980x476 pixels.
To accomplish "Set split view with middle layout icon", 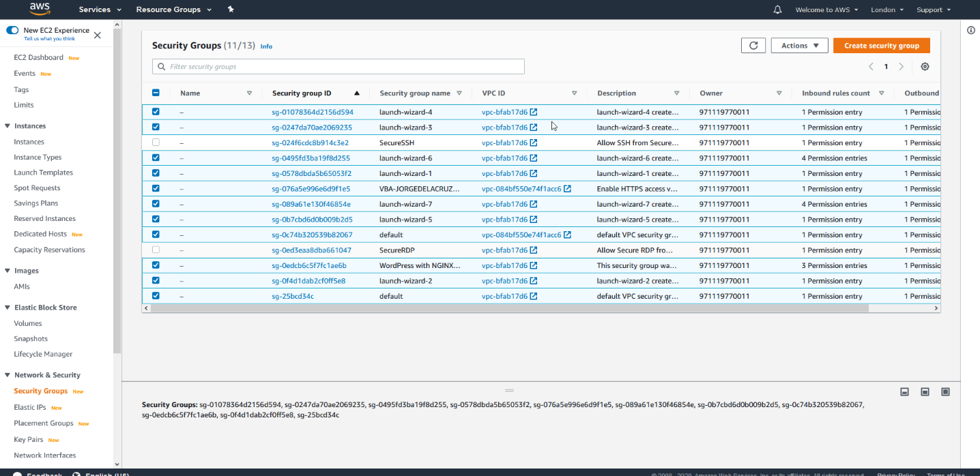I will [925, 392].
